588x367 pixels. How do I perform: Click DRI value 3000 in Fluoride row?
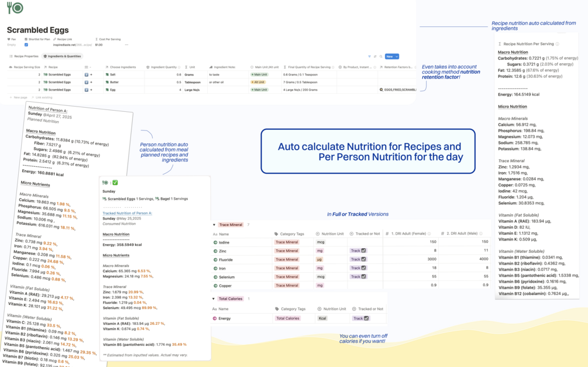coord(432,259)
